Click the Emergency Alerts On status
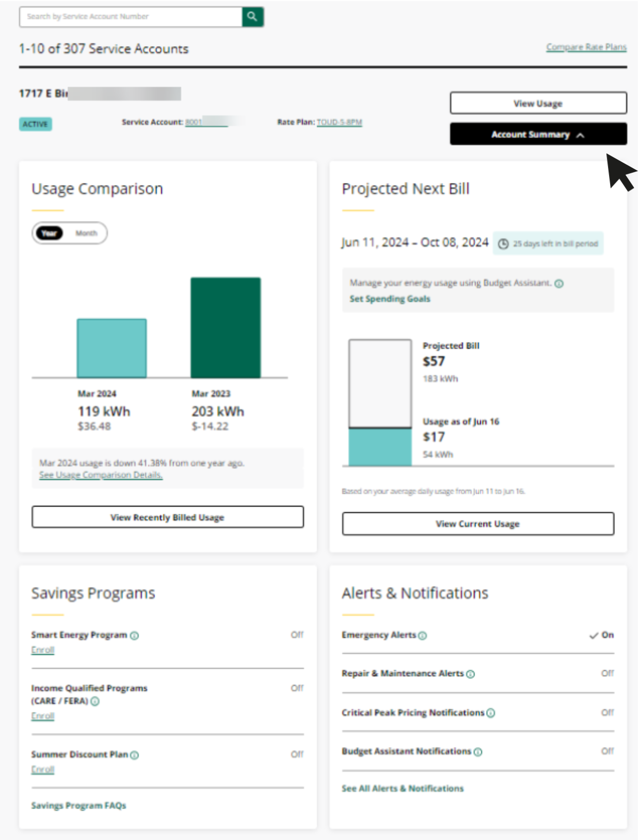This screenshot has height=840, width=640. click(x=602, y=635)
